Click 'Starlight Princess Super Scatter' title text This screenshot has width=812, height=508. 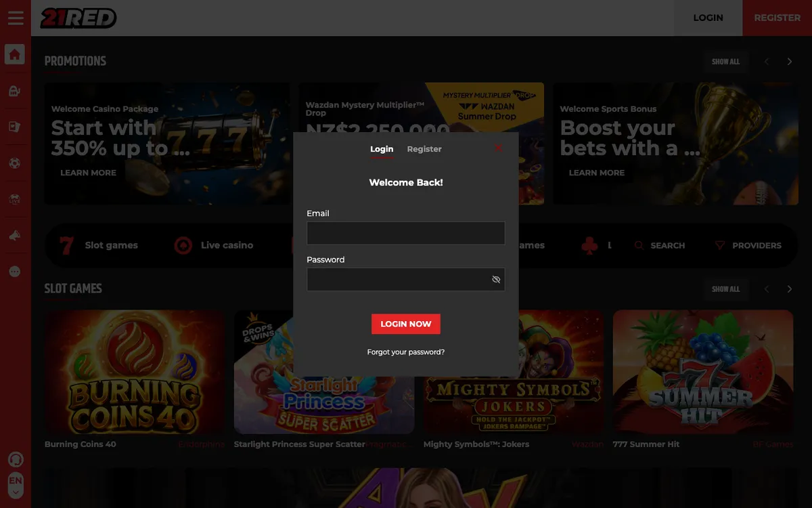point(300,444)
